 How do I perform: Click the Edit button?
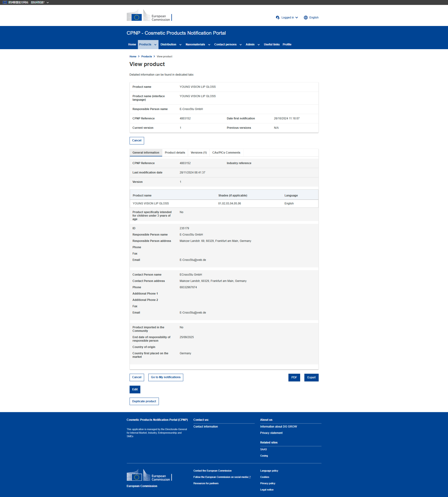pyautogui.click(x=135, y=390)
